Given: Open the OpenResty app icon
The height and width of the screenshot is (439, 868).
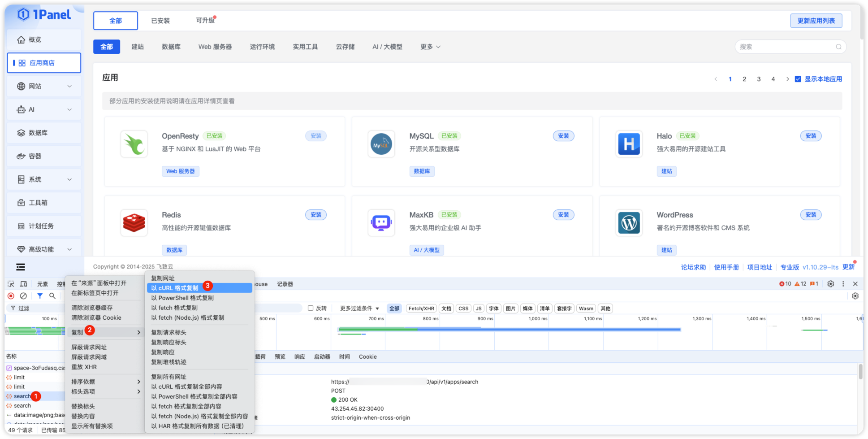Looking at the screenshot, I should [134, 144].
